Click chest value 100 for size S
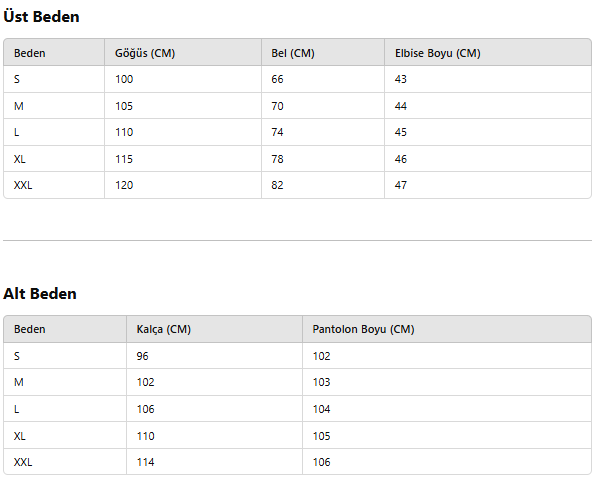 click(x=124, y=79)
